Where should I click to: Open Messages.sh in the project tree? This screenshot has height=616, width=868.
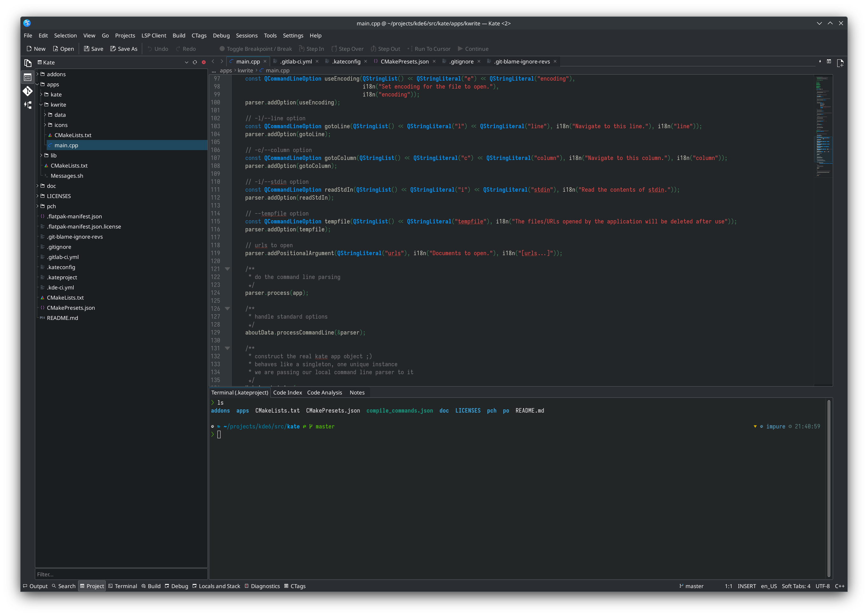[67, 176]
